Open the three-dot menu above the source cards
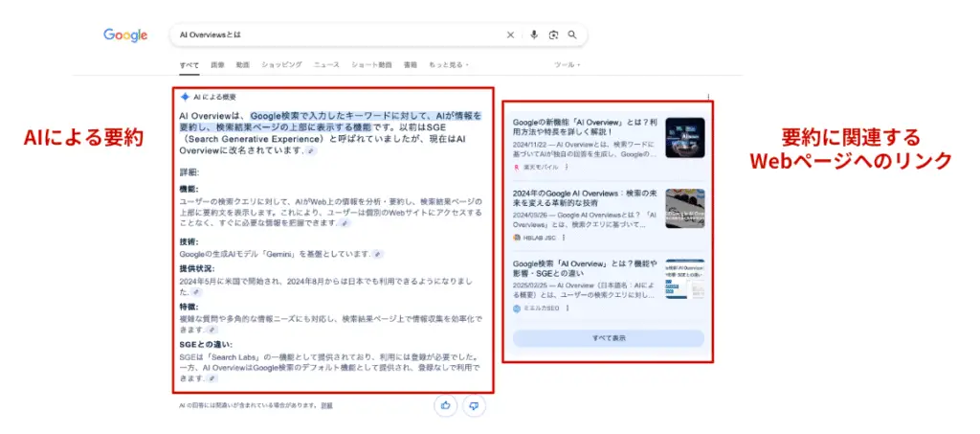 pos(708,97)
